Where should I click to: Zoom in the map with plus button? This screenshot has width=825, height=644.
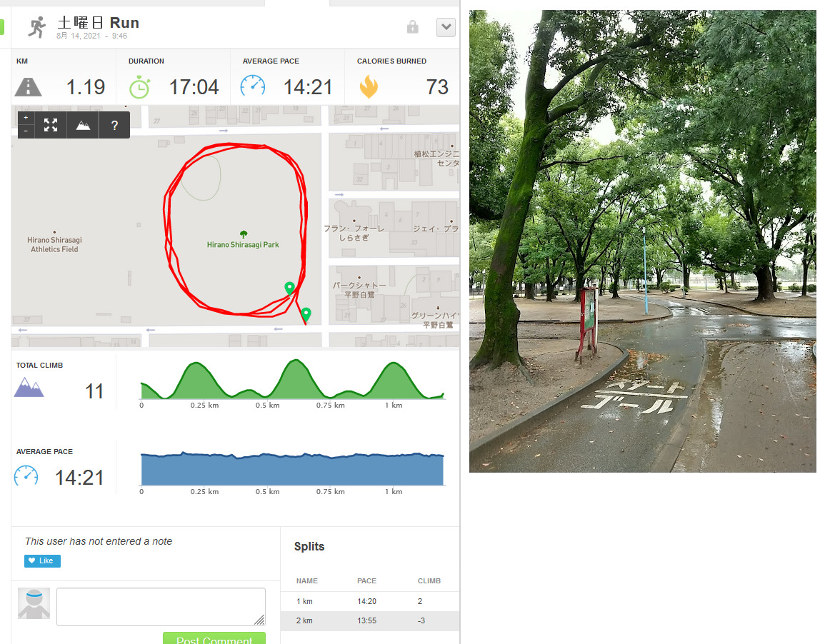click(x=26, y=118)
